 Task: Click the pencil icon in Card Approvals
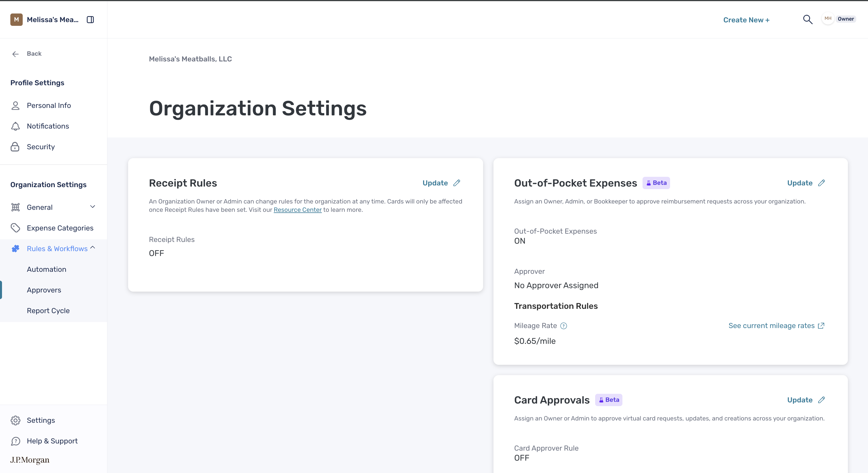click(x=821, y=400)
